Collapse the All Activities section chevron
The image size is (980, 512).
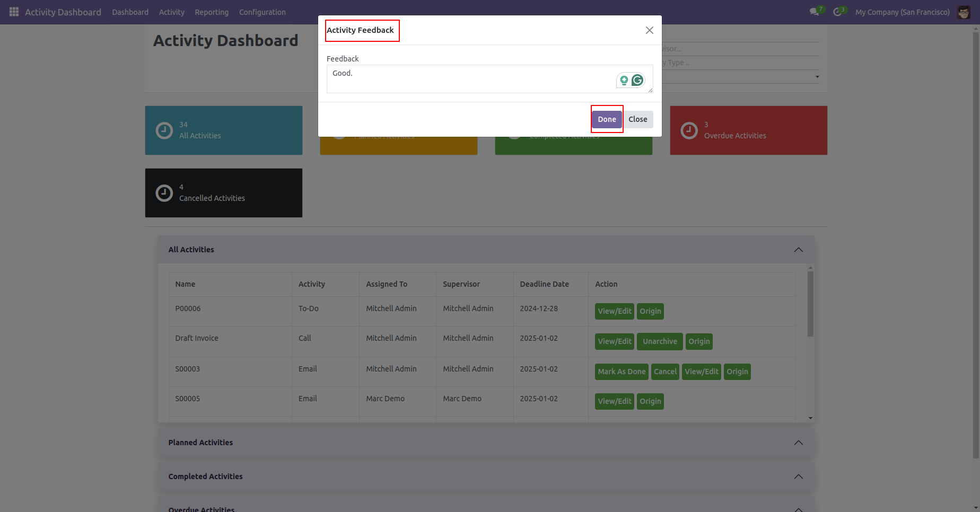pos(798,250)
